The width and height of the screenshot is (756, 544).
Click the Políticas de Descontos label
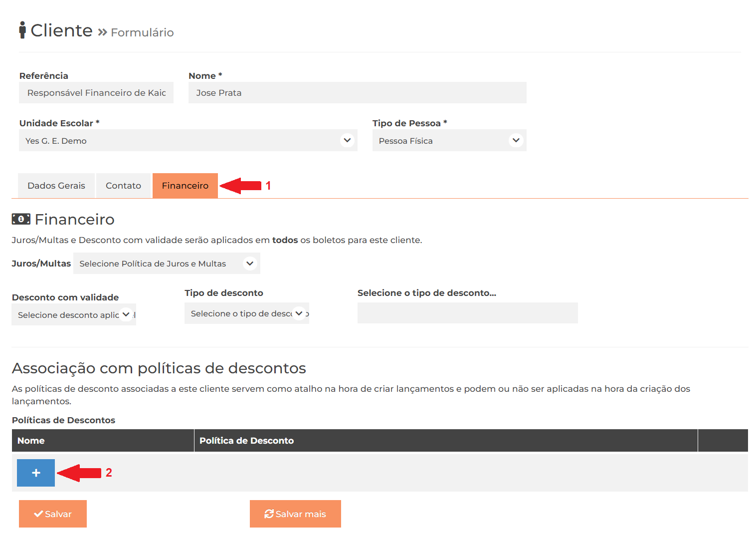click(63, 420)
